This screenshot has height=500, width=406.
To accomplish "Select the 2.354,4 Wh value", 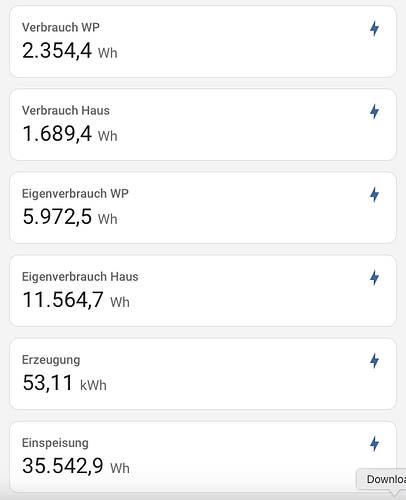I will (70, 51).
